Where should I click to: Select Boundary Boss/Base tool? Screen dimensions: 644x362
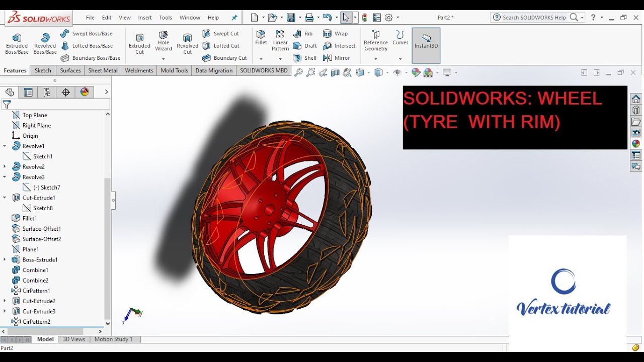(91, 58)
